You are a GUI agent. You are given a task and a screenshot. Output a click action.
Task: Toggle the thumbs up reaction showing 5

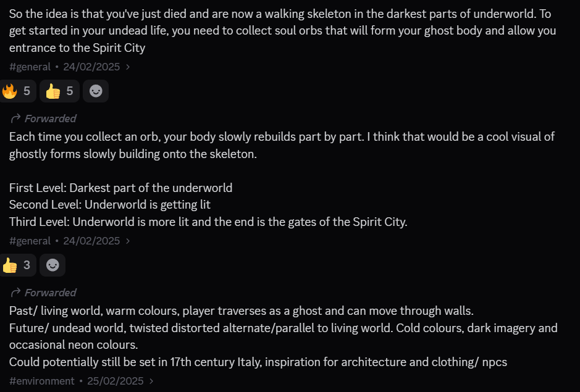(x=59, y=91)
